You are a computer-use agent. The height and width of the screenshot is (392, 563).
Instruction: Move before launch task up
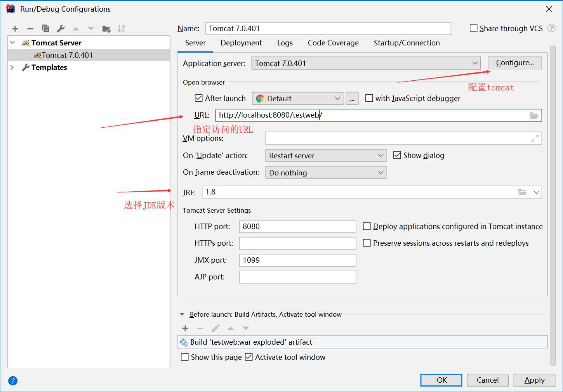click(x=231, y=328)
